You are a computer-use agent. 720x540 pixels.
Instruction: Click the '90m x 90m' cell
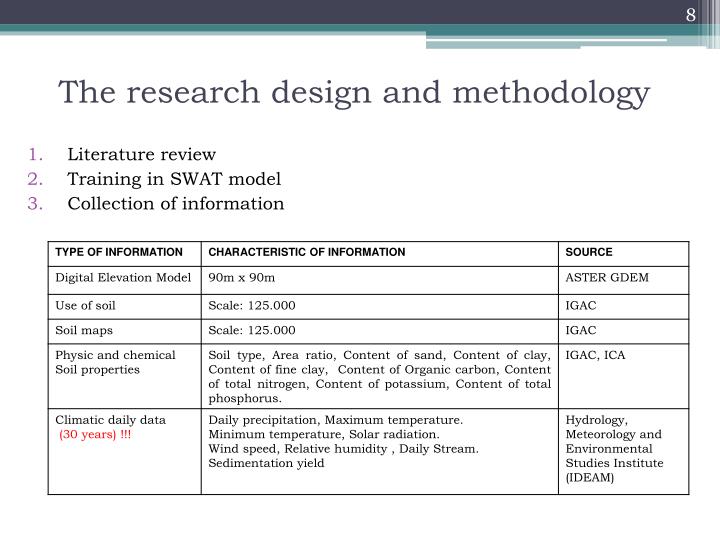point(380,280)
